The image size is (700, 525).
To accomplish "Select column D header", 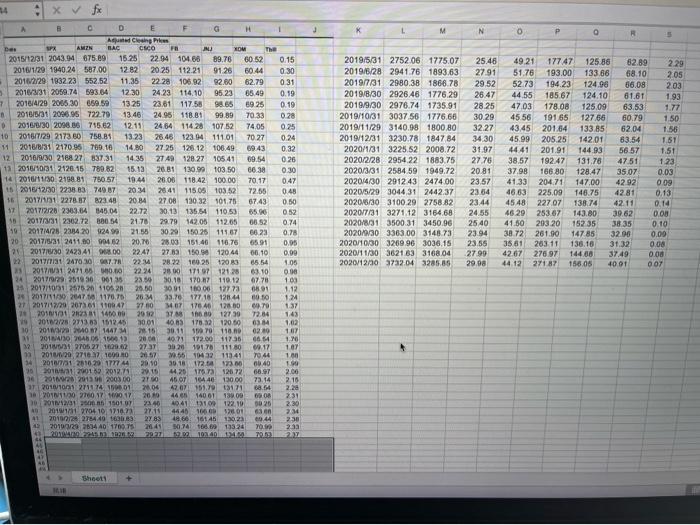I will coord(121,28).
